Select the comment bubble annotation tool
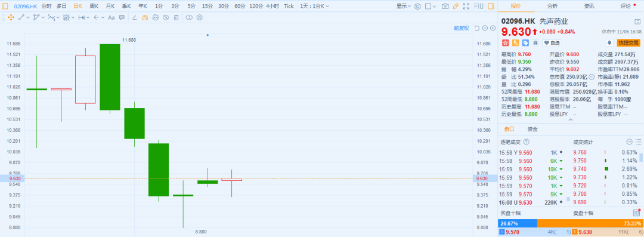The width and height of the screenshot is (644, 237). point(122,17)
